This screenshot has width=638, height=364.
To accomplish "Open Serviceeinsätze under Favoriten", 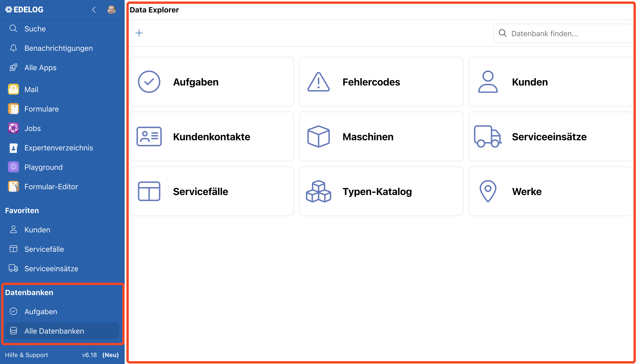I will click(x=62, y=268).
